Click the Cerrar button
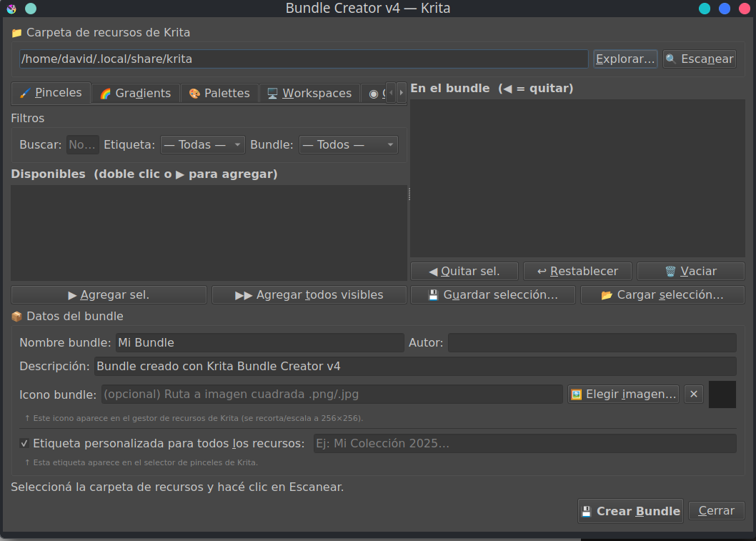Image resolution: width=756 pixels, height=541 pixels. (717, 510)
